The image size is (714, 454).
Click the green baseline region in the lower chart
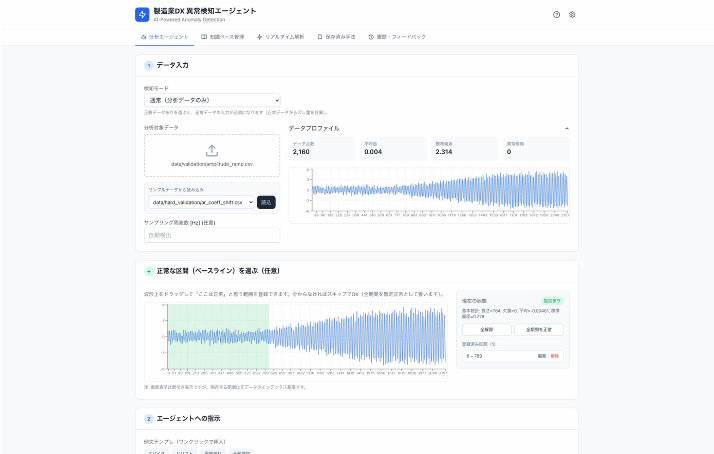click(x=219, y=337)
